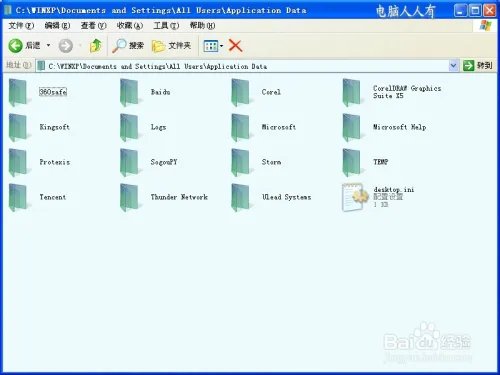The height and width of the screenshot is (375, 500).
Task: Click the TEMP folder name text
Action: 381,162
